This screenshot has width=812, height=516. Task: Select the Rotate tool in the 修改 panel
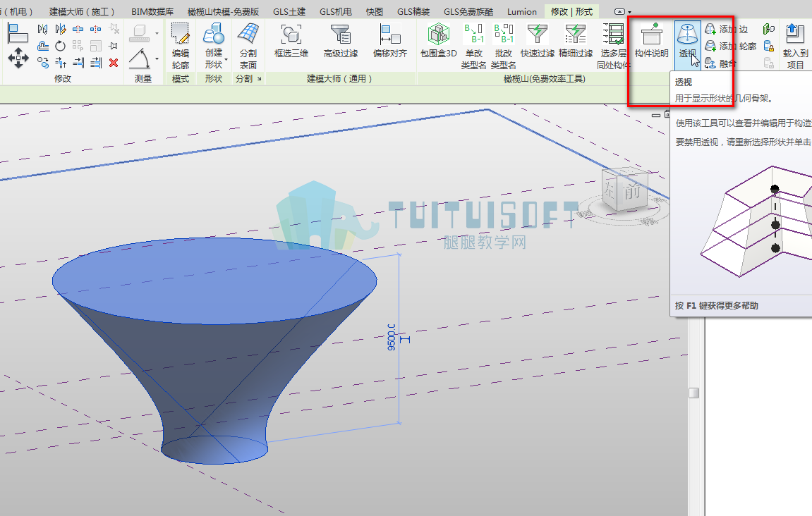click(x=61, y=46)
